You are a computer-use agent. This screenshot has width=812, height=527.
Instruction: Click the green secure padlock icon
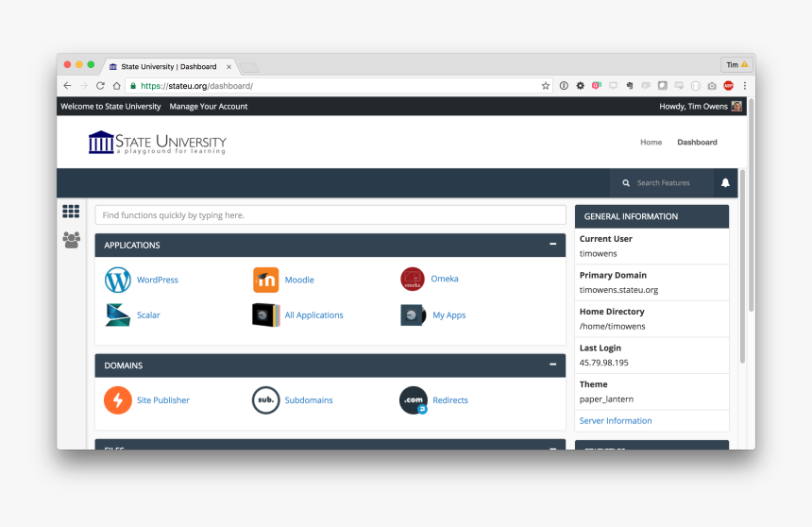(133, 86)
